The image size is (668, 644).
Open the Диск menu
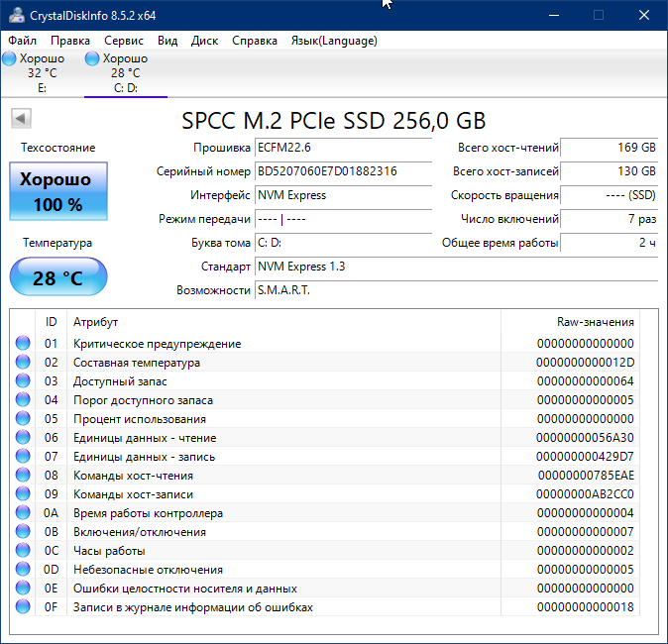(204, 41)
